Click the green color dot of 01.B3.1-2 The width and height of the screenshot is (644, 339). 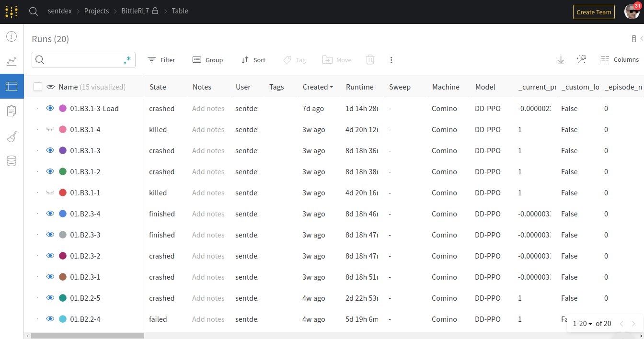tap(62, 172)
